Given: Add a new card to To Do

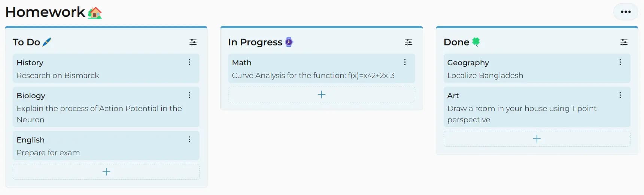Looking at the screenshot, I should pos(106,172).
